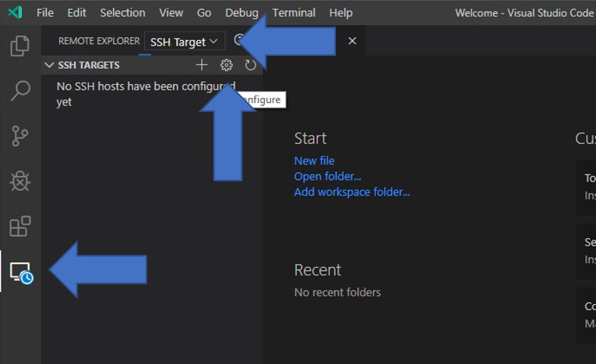Open the Terminal menu
Screen dimensions: 596x364
(x=293, y=13)
